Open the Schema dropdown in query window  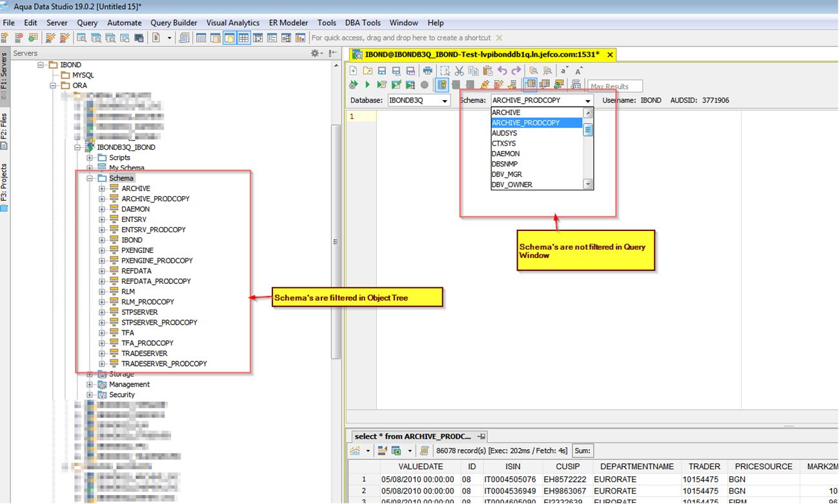(587, 101)
